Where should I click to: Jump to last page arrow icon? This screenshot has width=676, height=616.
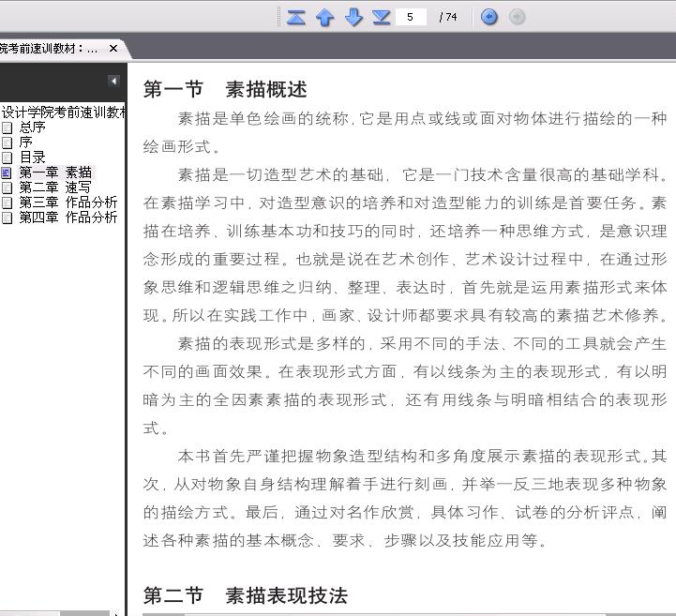(x=381, y=17)
